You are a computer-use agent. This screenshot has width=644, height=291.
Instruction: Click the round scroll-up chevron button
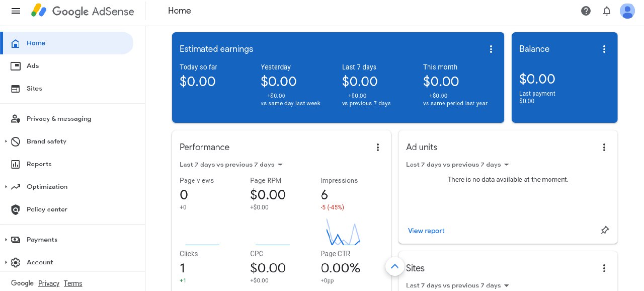click(x=395, y=266)
